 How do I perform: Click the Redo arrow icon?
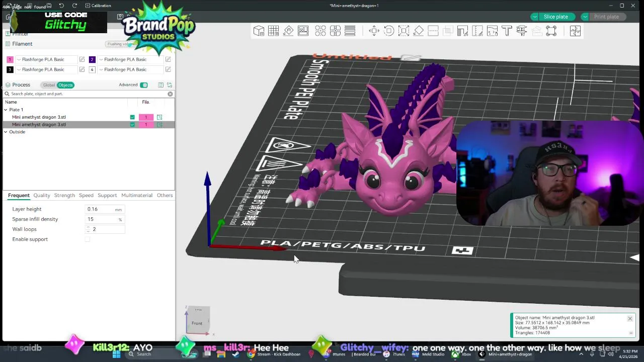(x=74, y=6)
